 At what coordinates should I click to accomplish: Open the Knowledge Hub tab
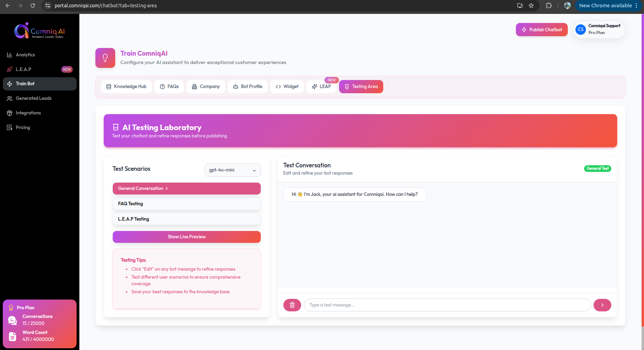click(126, 87)
